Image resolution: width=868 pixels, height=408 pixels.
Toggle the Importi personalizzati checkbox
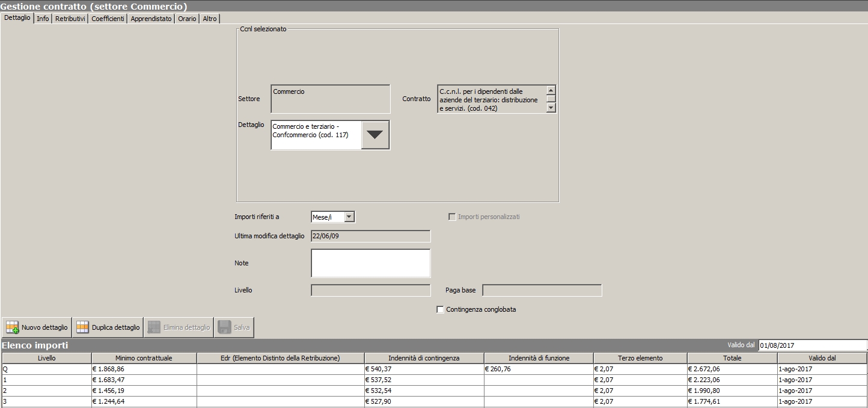pos(452,217)
